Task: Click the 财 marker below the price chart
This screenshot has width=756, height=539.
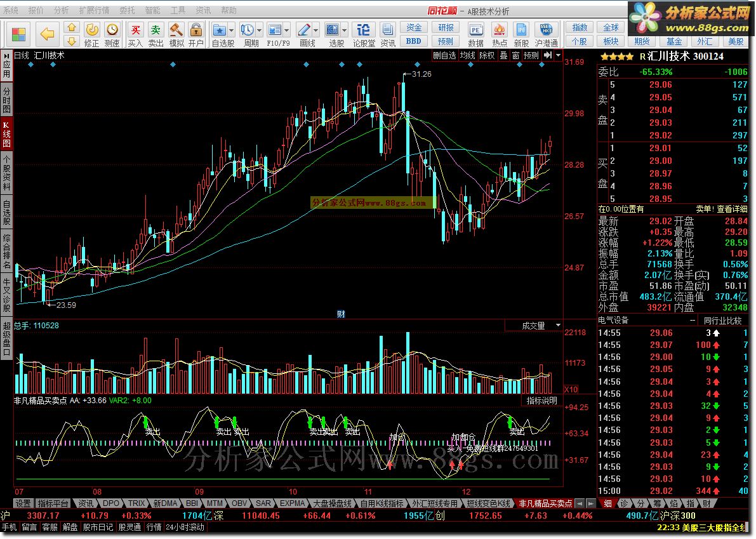Action: click(x=341, y=314)
